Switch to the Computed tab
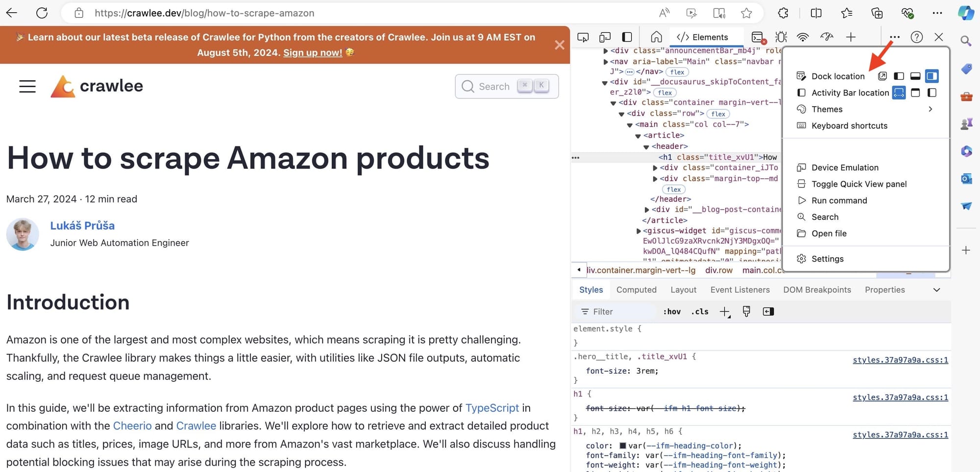Screen dimensions: 980x472 636,289
